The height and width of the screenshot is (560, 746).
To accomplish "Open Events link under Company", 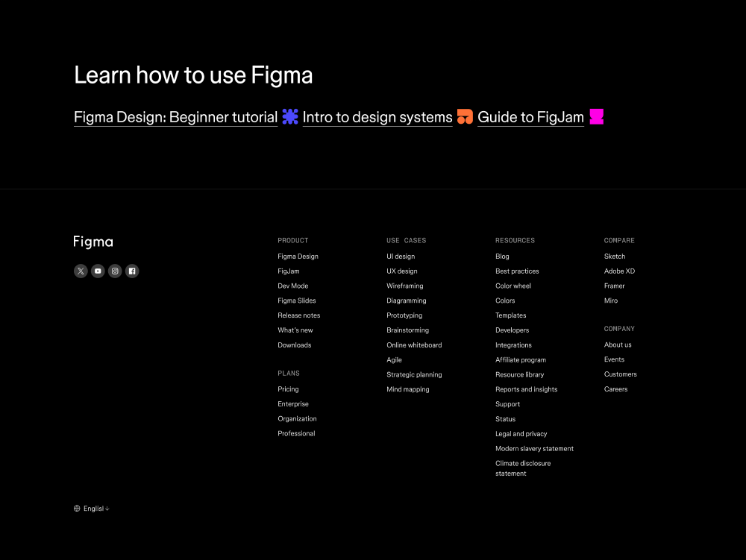I will click(614, 359).
